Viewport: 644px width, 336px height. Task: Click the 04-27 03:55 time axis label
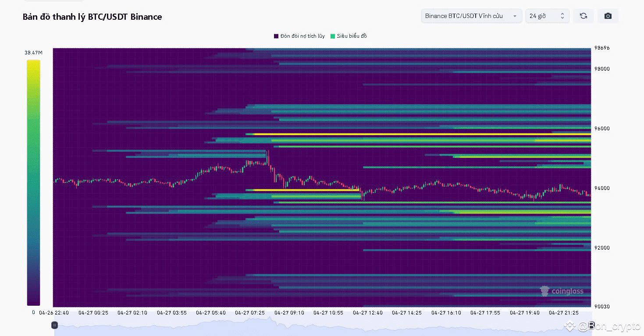[172, 313]
